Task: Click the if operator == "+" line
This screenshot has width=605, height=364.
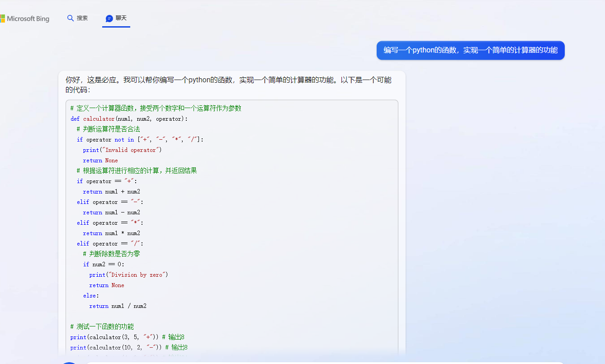Action: (107, 181)
